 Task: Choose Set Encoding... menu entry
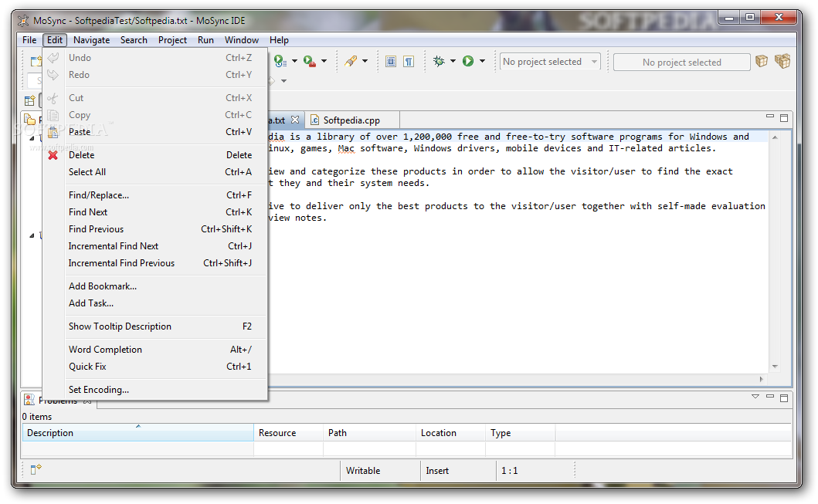click(155, 390)
